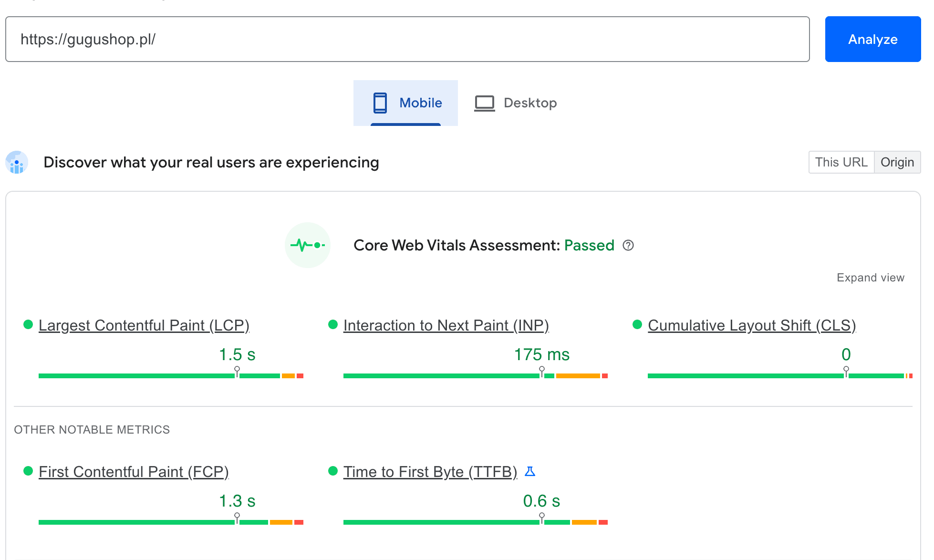Click the desktop laptop icon
Viewport: 934px width, 560px height.
[484, 103]
